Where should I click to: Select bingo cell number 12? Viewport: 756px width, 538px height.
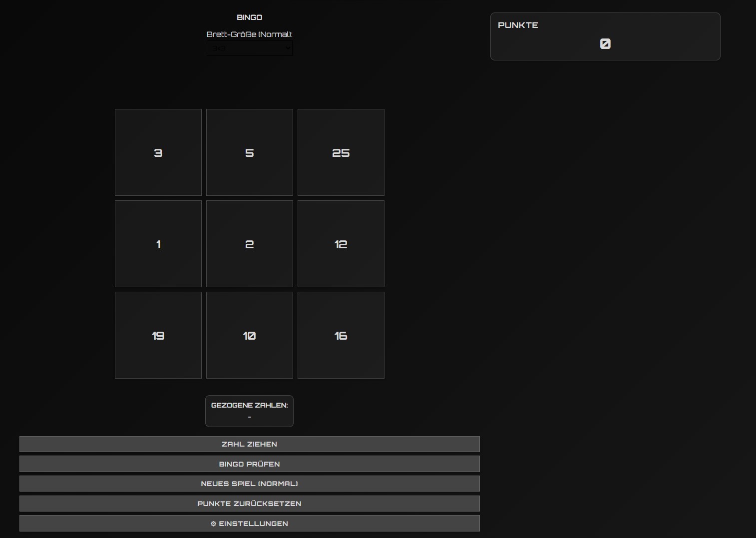coord(341,244)
